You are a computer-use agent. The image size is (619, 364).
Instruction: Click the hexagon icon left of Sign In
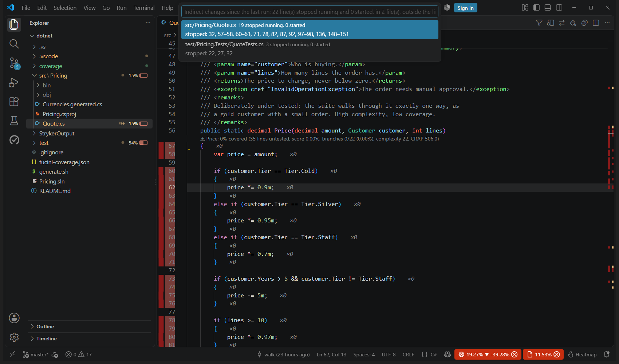pyautogui.click(x=447, y=8)
